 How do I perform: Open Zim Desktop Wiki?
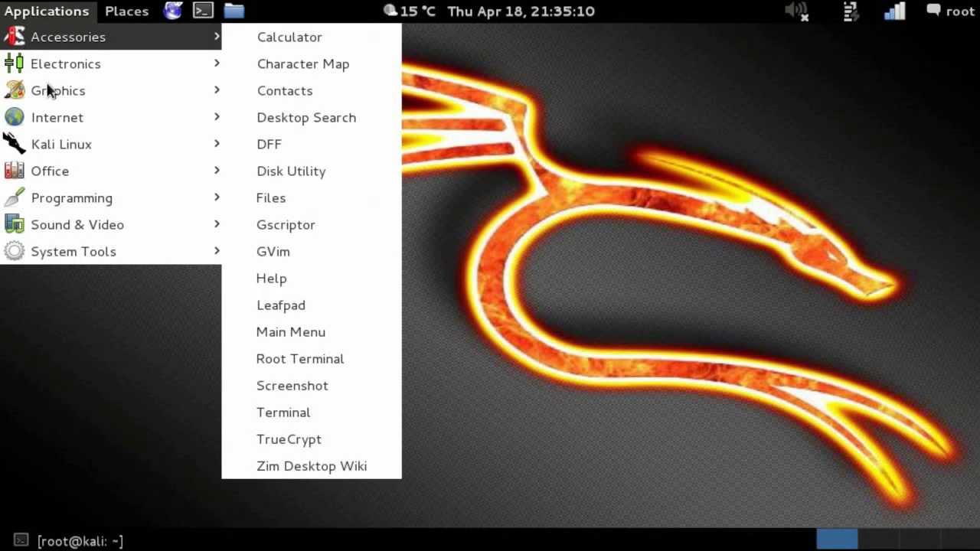312,465
